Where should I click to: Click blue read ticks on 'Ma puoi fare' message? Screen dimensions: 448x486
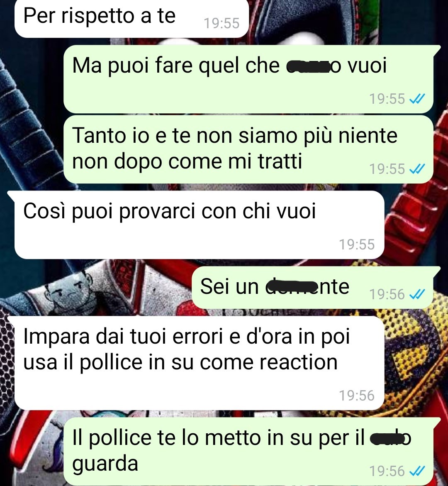(x=417, y=99)
